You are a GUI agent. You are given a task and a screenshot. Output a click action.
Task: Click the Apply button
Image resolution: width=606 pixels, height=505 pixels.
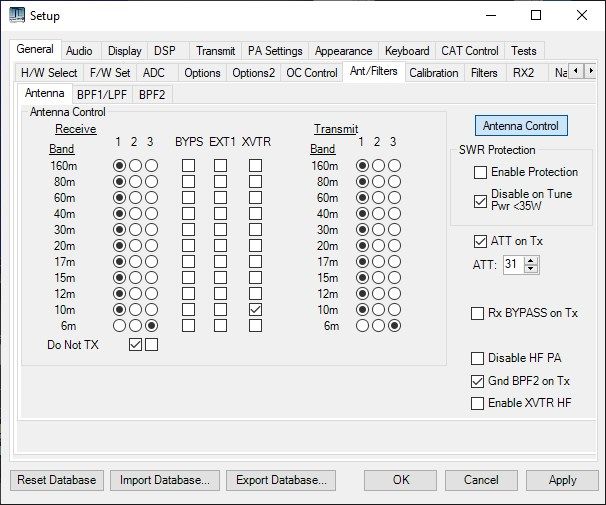[562, 480]
